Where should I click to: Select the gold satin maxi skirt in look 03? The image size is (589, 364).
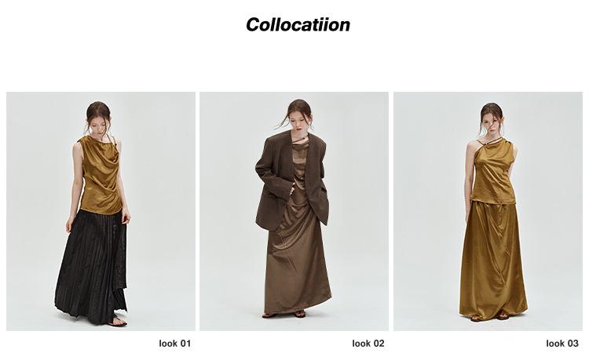point(493,259)
